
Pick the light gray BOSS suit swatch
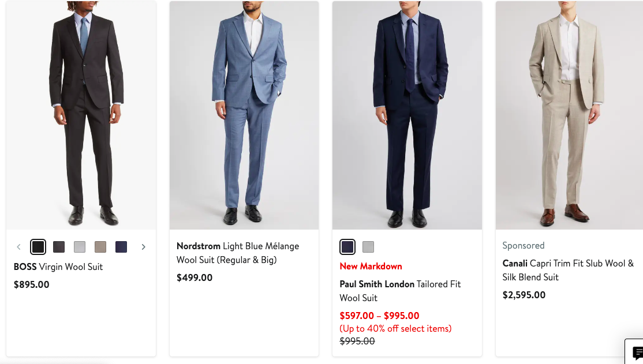pyautogui.click(x=80, y=247)
